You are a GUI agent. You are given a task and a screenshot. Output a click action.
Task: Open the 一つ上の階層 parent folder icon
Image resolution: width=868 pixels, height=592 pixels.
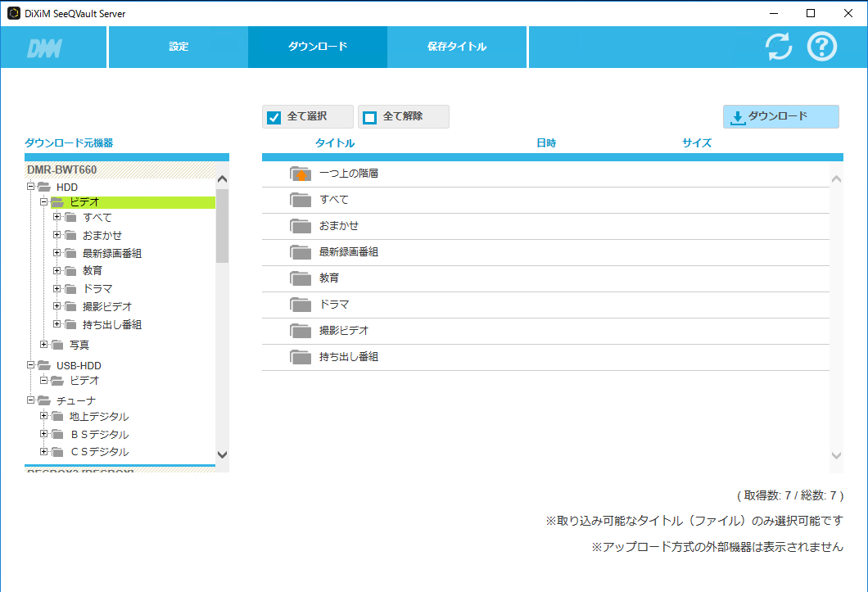pos(301,174)
